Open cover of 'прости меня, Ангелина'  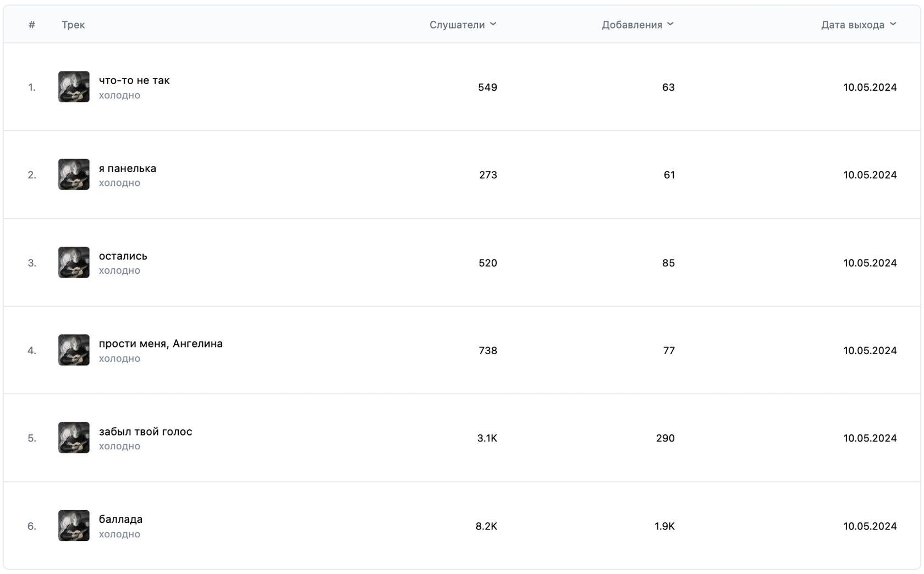point(74,350)
